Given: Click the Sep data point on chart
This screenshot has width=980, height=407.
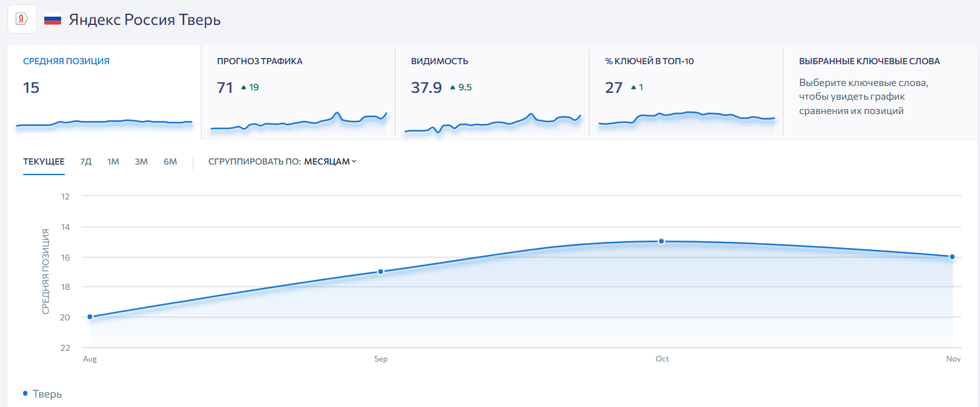Looking at the screenshot, I should click(381, 272).
